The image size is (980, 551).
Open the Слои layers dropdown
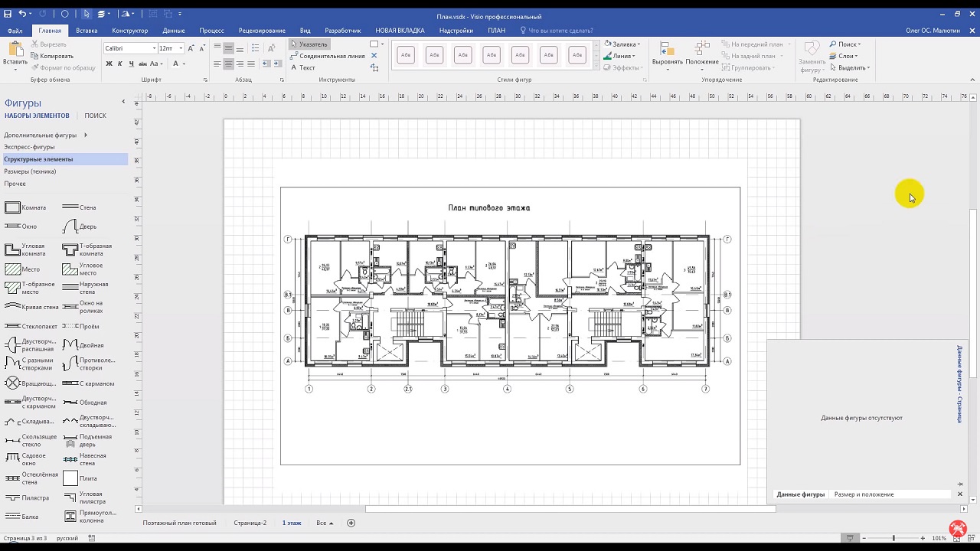(845, 56)
